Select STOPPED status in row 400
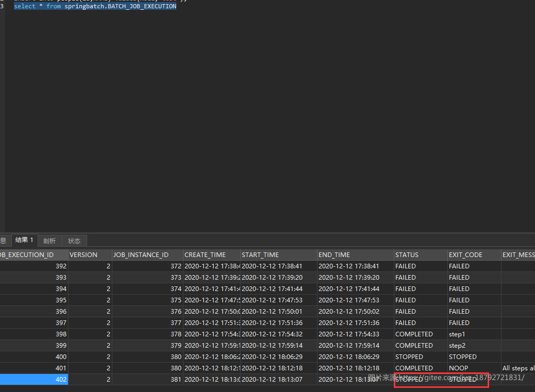This screenshot has height=392, width=535. point(421,357)
